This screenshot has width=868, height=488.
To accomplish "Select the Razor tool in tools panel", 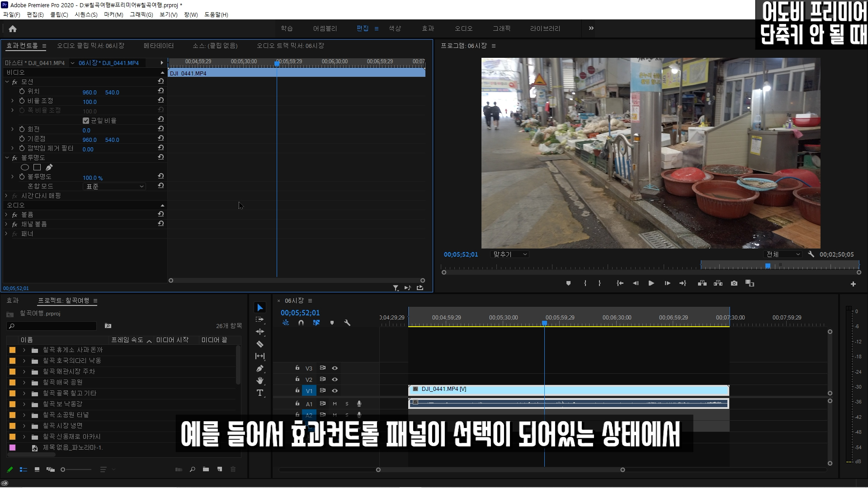I will [260, 344].
